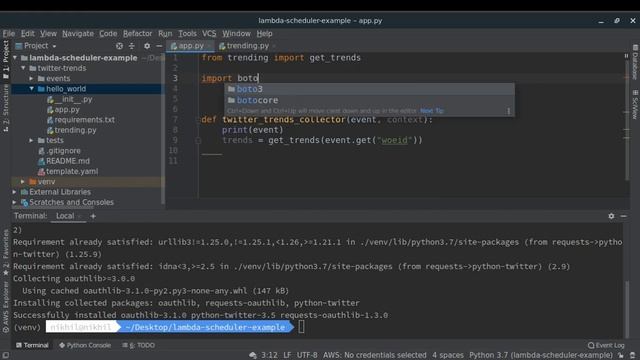Open the VCS menu
640x360 pixels.
click(209, 33)
